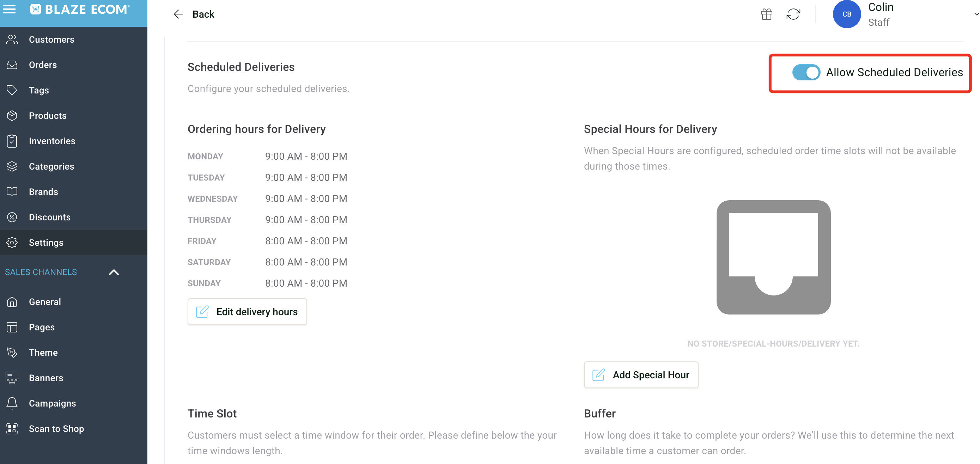Click the back arrow icon

tap(178, 14)
